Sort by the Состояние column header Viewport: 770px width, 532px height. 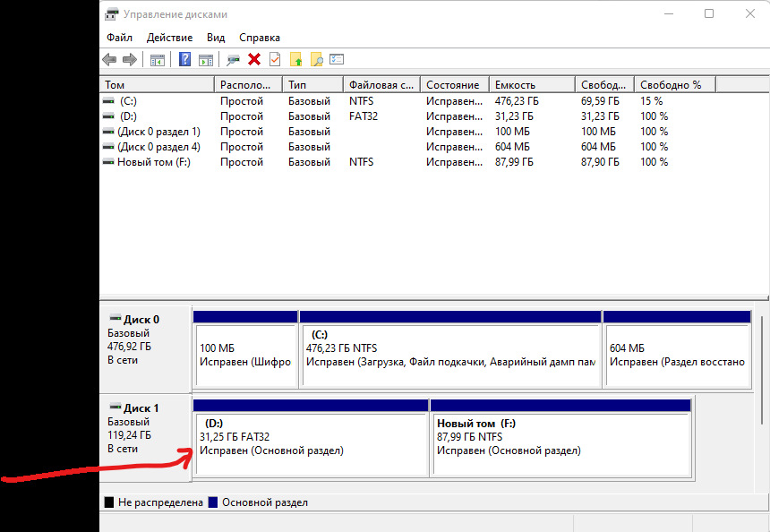455,84
